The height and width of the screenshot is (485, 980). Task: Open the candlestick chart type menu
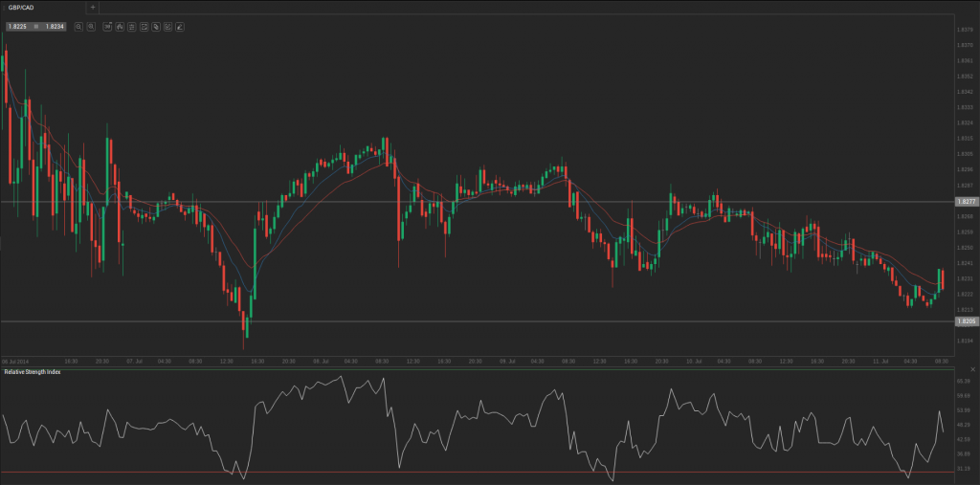point(119,27)
